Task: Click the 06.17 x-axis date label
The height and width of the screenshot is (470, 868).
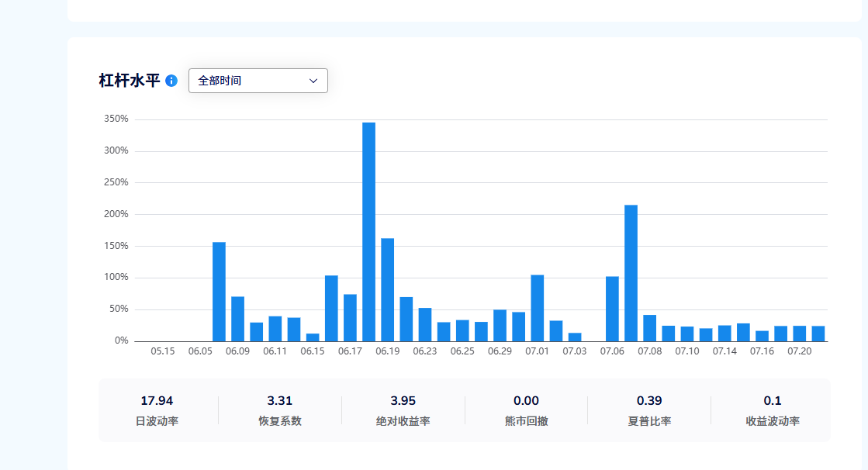Action: click(x=350, y=351)
